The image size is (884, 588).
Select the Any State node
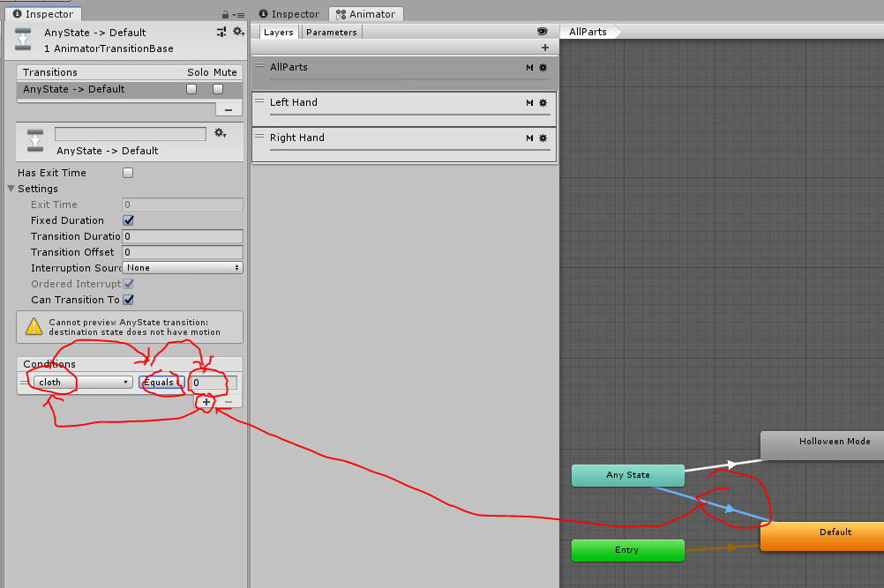pyautogui.click(x=628, y=475)
